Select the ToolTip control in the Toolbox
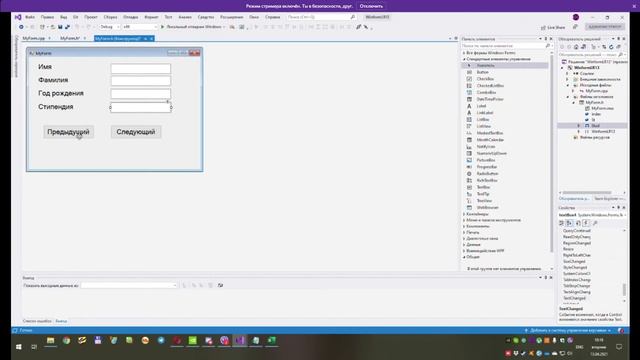The width and height of the screenshot is (640, 360). coord(504,194)
